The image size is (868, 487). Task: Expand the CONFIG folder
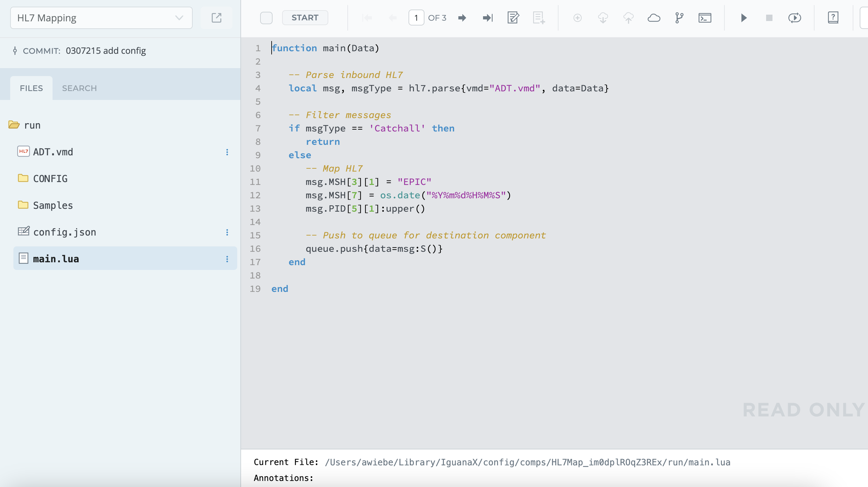point(50,179)
